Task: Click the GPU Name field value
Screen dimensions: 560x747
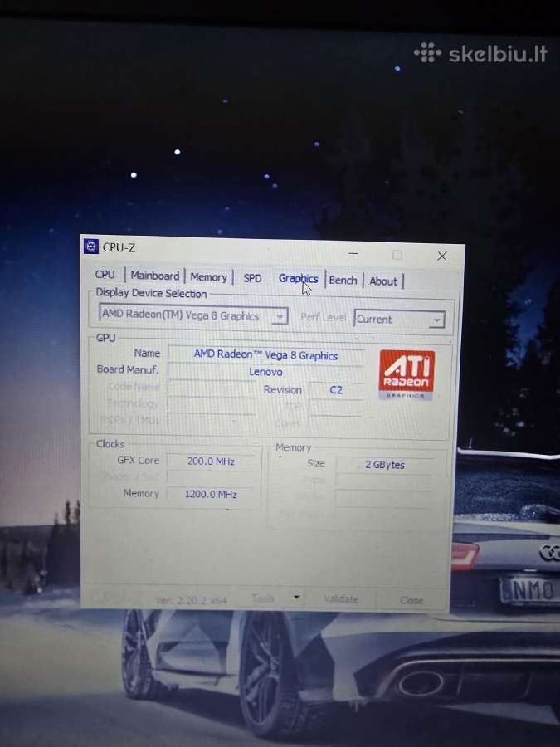Action: [x=265, y=355]
